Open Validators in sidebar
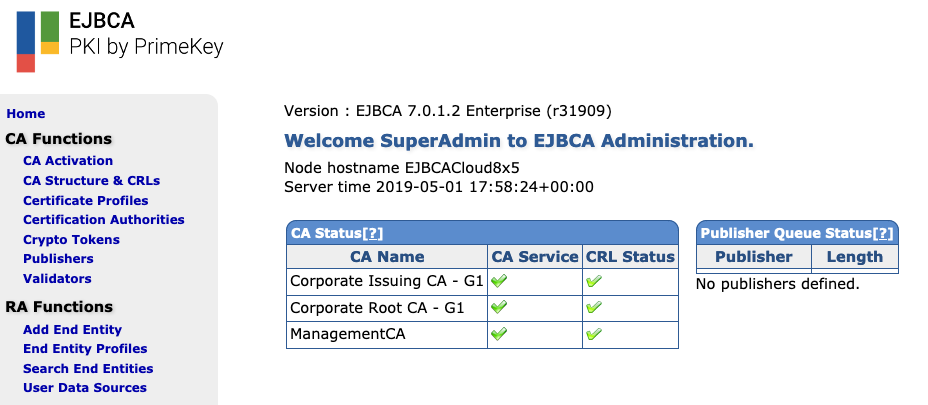This screenshot has height=405, width=928. pyautogui.click(x=57, y=279)
